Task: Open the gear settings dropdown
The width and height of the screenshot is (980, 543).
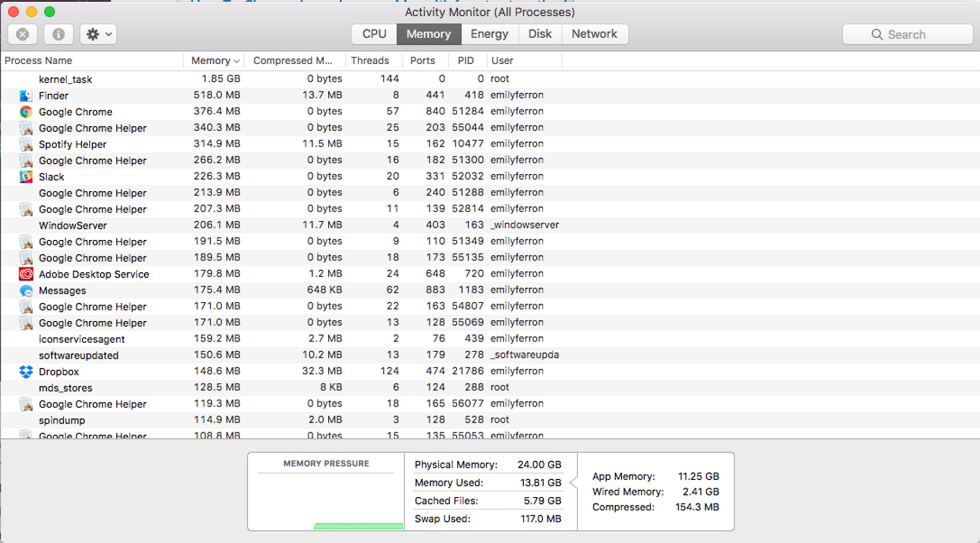Action: tap(97, 34)
